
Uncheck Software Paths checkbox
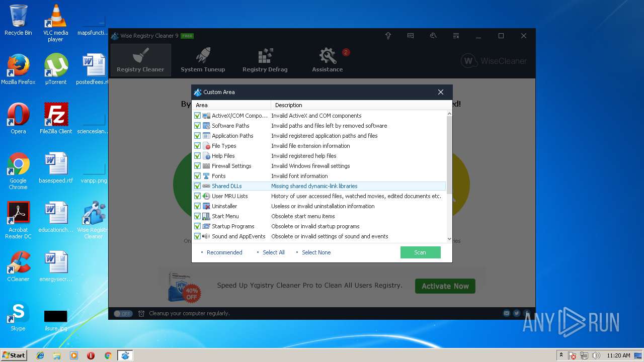click(197, 126)
